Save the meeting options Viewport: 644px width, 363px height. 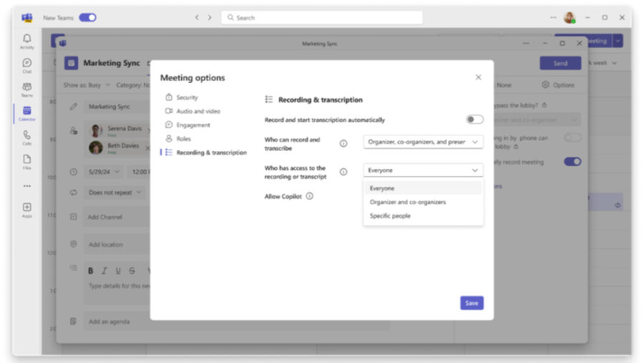472,303
